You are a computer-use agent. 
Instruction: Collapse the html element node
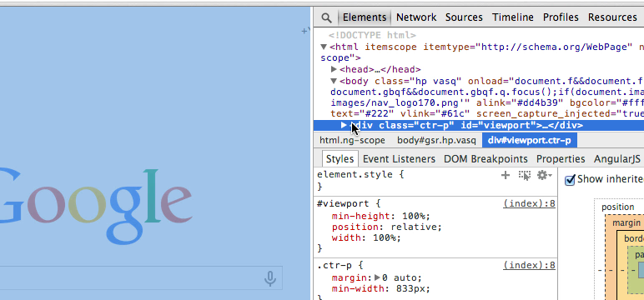point(324,47)
